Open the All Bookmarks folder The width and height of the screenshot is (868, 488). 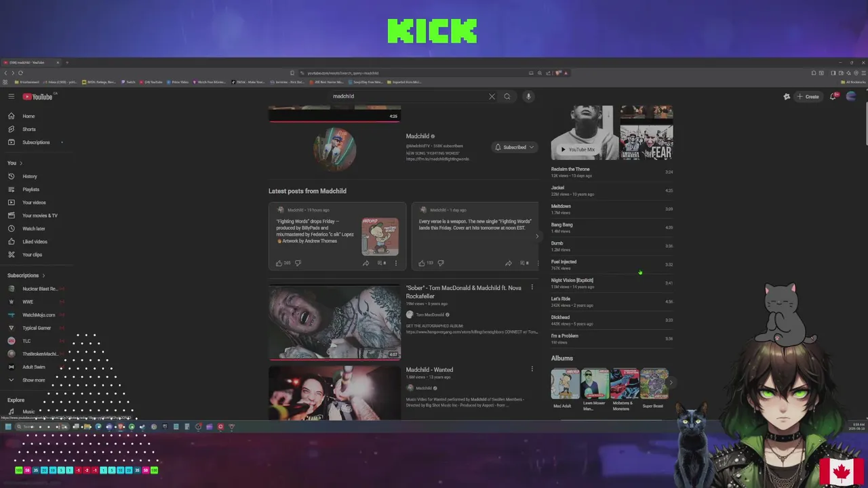852,82
